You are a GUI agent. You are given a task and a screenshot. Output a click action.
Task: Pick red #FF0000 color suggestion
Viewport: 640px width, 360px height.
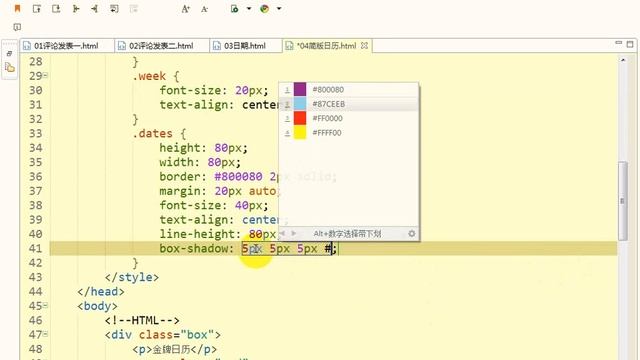(x=349, y=118)
